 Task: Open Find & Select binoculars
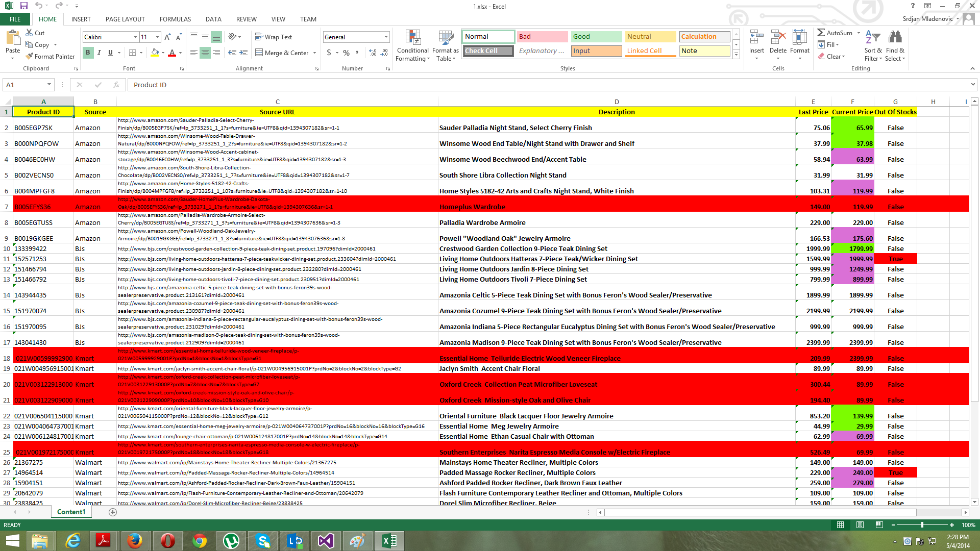click(895, 46)
